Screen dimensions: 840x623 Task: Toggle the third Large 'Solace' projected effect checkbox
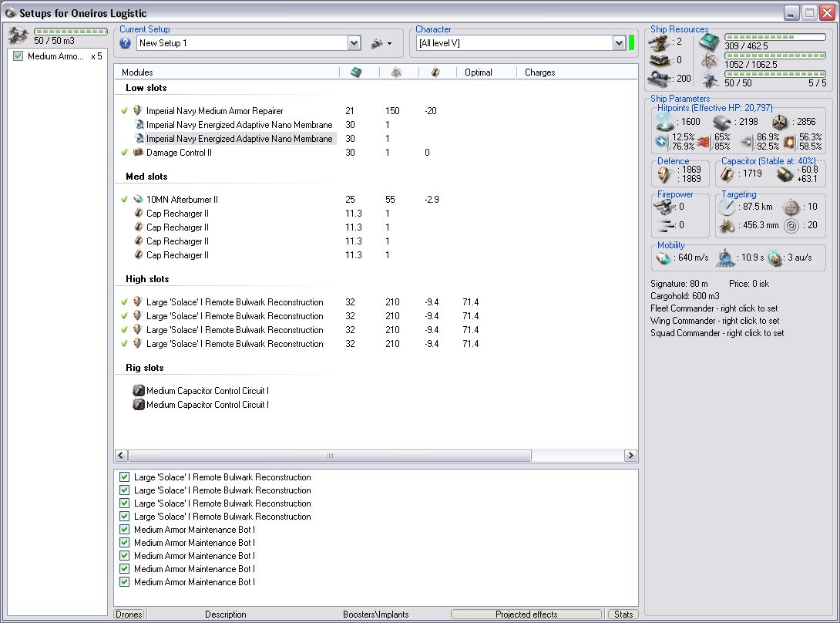124,503
